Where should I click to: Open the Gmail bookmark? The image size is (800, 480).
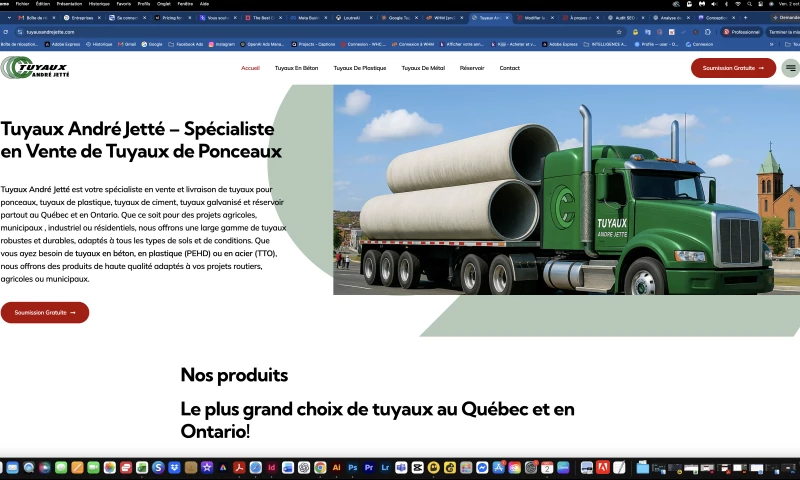(x=127, y=44)
